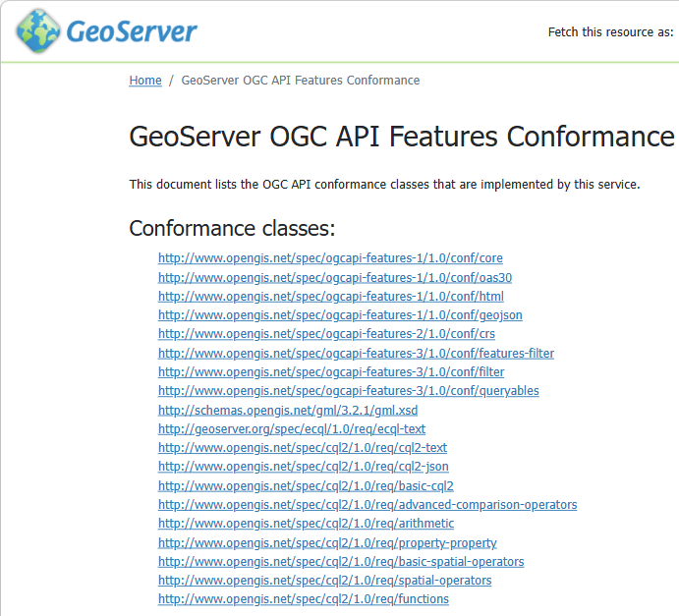Screen dimensions: 679x616
Task: Follow the geoserver.org ecql-text link
Action: click(x=291, y=429)
